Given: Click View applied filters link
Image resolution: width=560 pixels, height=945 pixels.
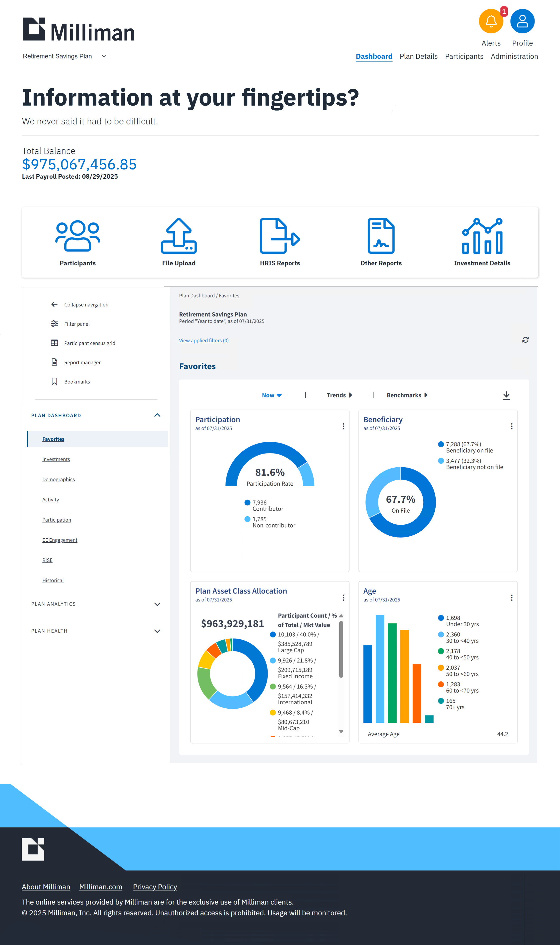Looking at the screenshot, I should [203, 340].
